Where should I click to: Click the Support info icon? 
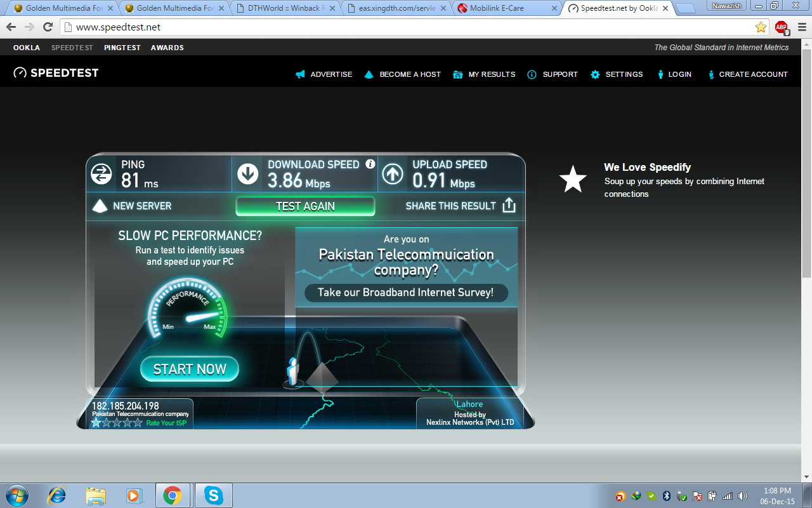click(532, 74)
